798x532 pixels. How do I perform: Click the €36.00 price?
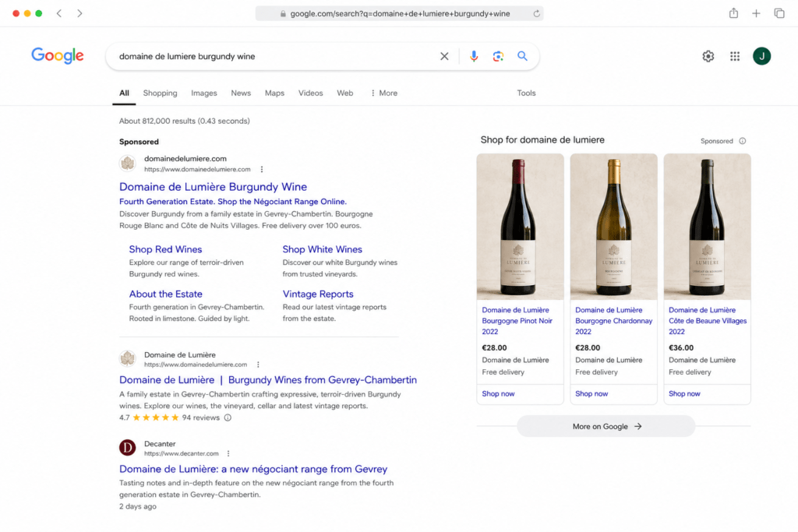pyautogui.click(x=681, y=348)
